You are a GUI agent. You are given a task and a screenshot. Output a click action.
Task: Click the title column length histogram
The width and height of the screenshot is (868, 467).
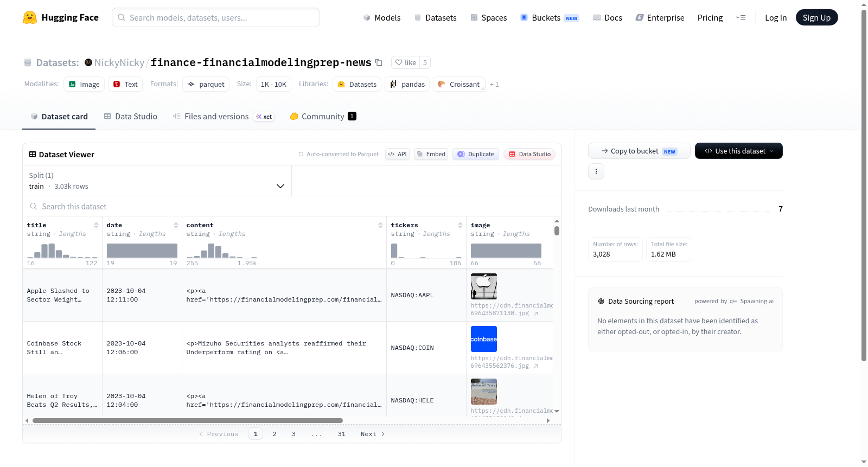pos(62,250)
